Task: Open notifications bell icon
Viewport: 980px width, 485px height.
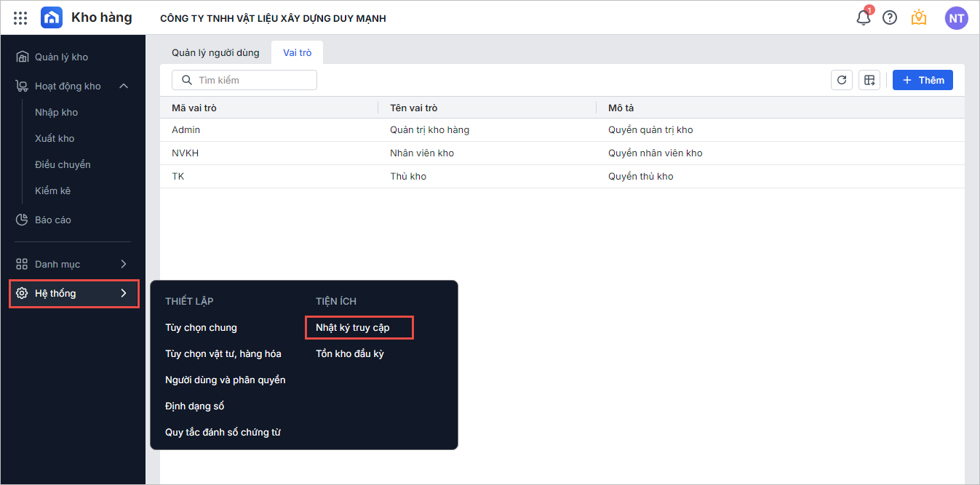Action: [864, 17]
